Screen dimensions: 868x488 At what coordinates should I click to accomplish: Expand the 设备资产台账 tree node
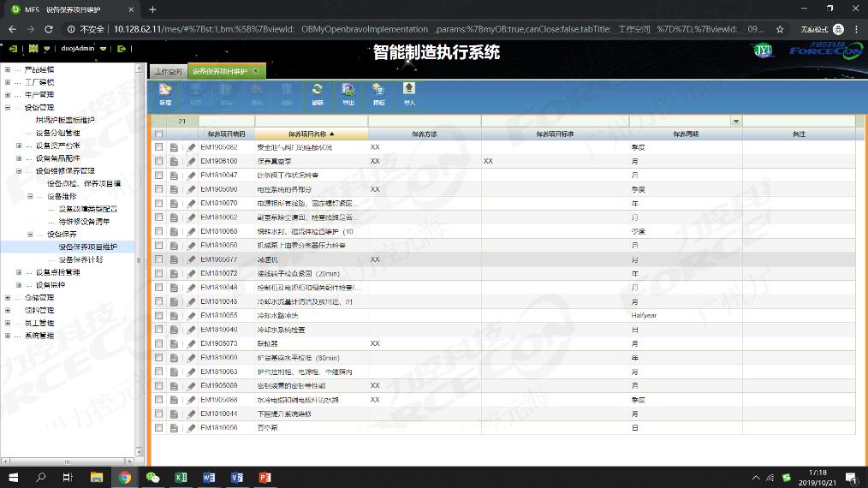point(19,146)
